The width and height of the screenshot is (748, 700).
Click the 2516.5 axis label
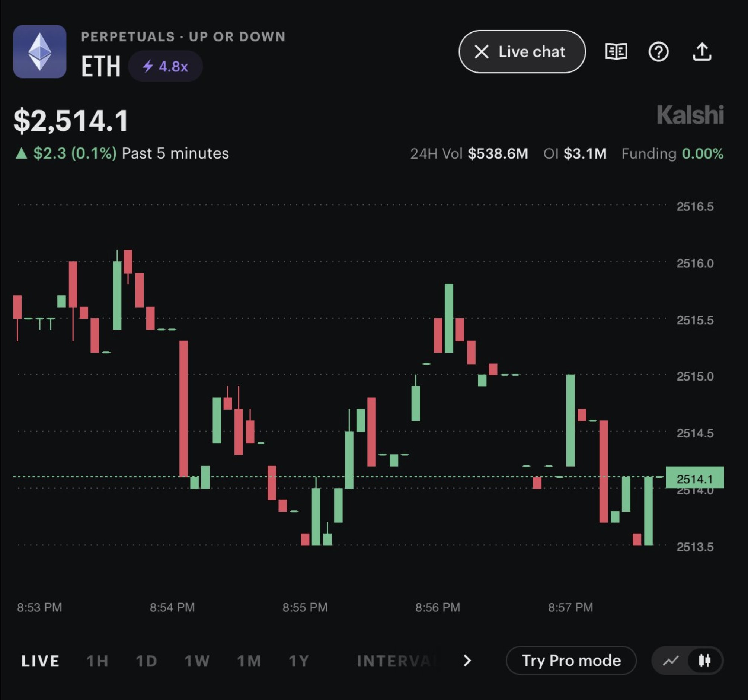695,206
